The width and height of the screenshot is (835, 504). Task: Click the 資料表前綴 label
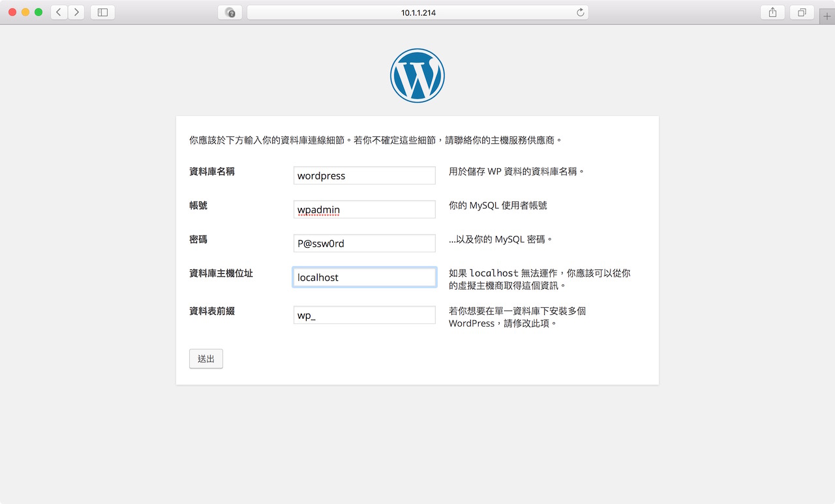(212, 311)
